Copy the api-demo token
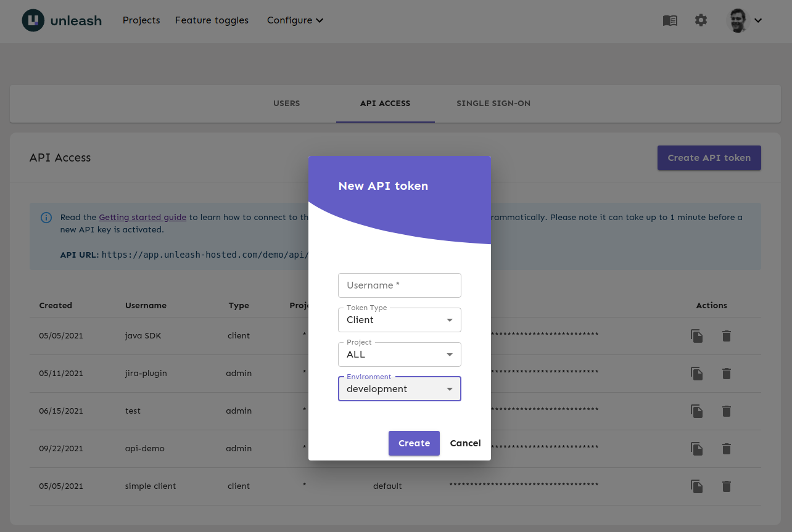792x532 pixels. 696,449
